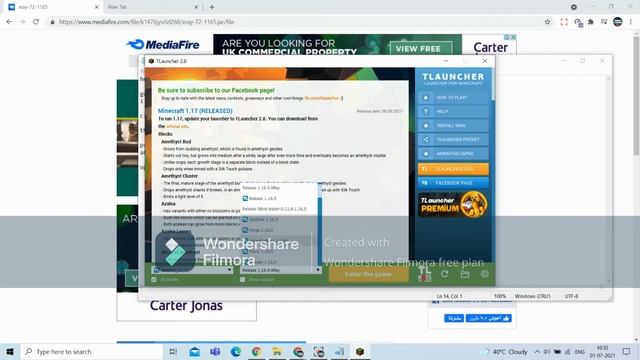Choose Forge 1.16.5 in the version list
640x360 pixels.
pyautogui.click(x=279, y=230)
